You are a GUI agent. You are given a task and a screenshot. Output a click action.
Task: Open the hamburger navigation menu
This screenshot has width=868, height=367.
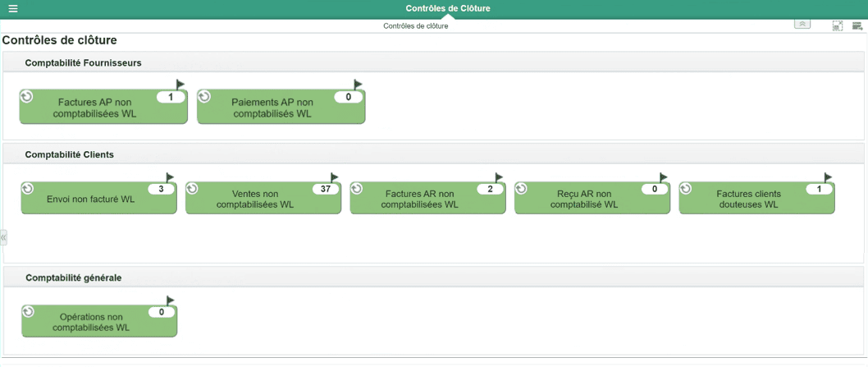click(x=13, y=9)
